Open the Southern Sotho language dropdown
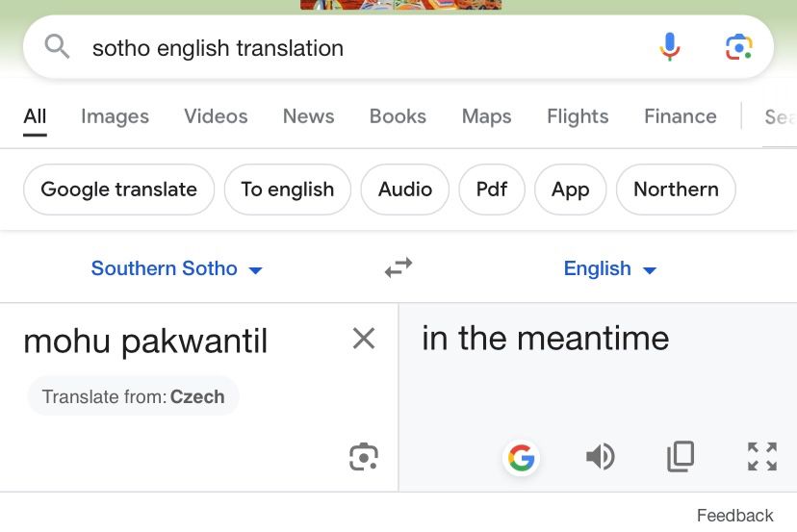This screenshot has width=797, height=532. click(176, 268)
